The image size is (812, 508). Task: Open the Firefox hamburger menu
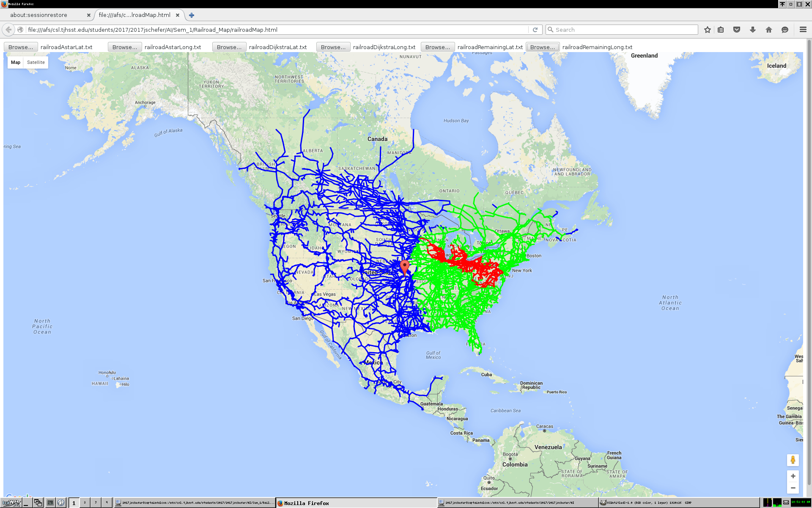tap(803, 30)
